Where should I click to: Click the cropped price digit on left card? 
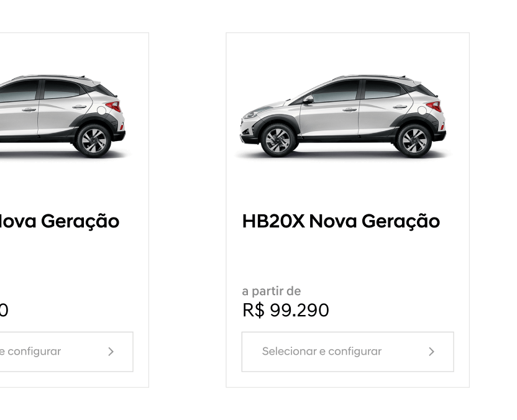[x=4, y=310]
